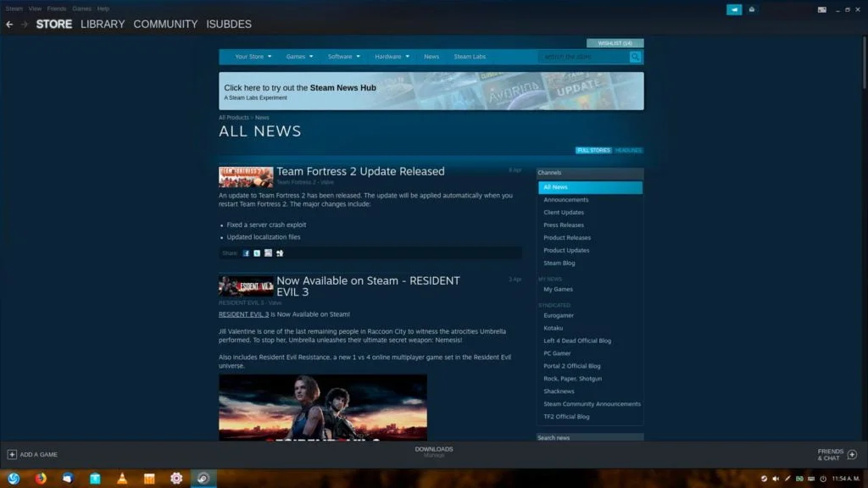Image resolution: width=868 pixels, height=488 pixels.
Task: Open the settings gear in the taskbar
Action: coord(176,478)
